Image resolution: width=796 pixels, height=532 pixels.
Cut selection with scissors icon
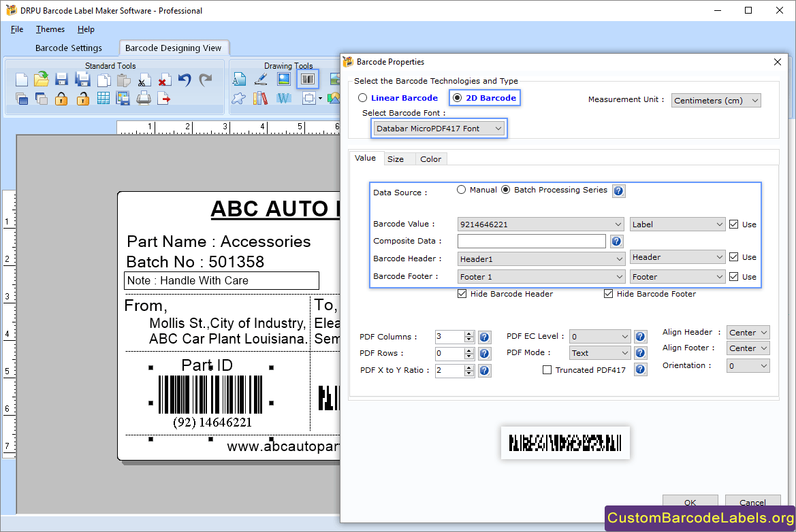[144, 80]
